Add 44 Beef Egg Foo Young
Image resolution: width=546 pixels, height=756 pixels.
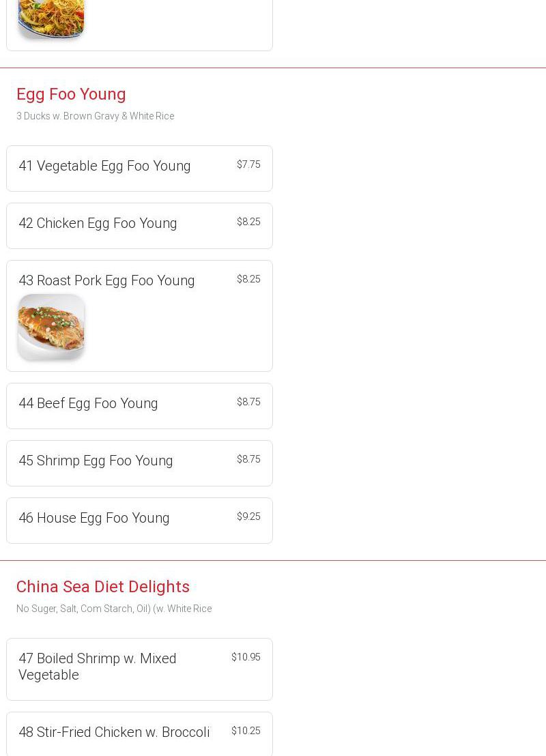[x=88, y=403]
